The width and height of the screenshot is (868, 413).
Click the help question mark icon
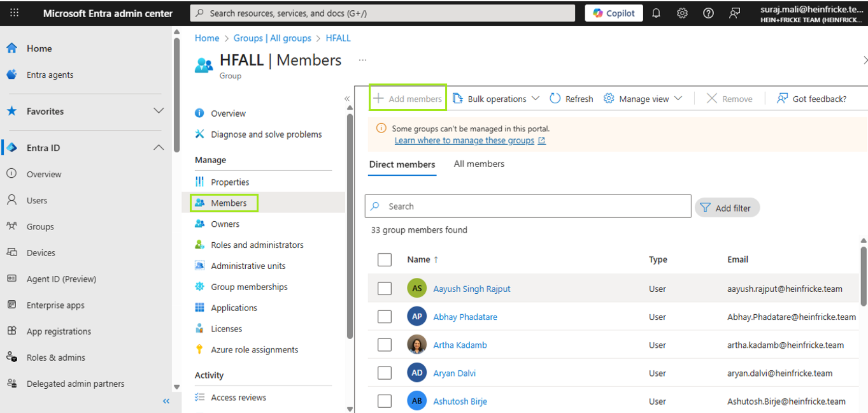pyautogui.click(x=708, y=13)
